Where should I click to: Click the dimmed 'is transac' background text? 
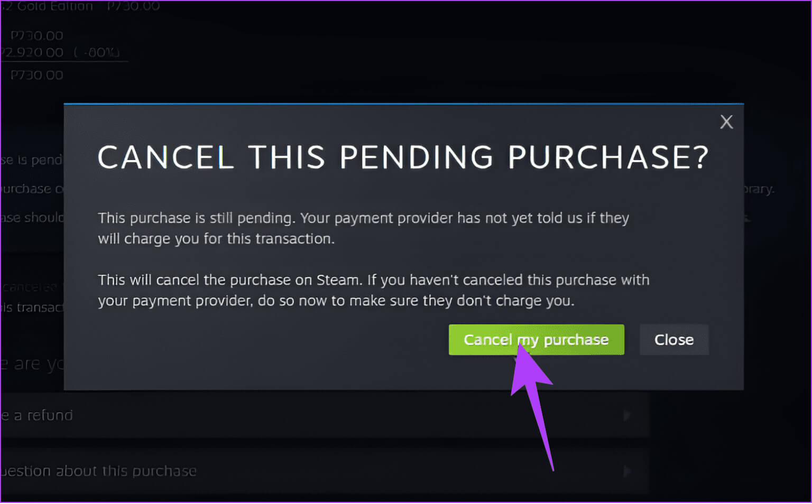[32, 307]
